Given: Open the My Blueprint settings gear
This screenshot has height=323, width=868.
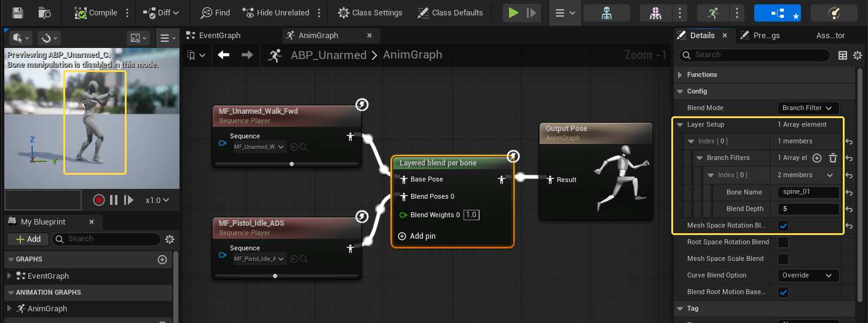Looking at the screenshot, I should pyautogui.click(x=170, y=239).
